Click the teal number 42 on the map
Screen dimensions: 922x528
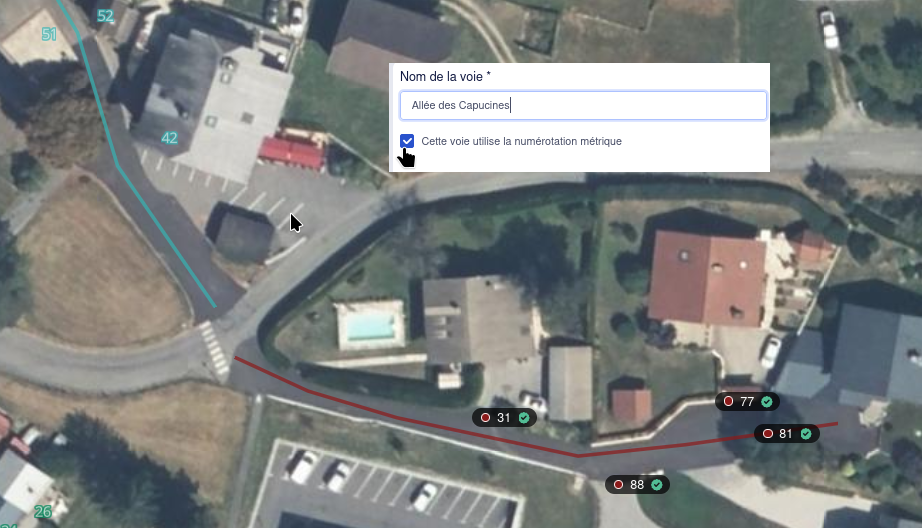pyautogui.click(x=169, y=138)
